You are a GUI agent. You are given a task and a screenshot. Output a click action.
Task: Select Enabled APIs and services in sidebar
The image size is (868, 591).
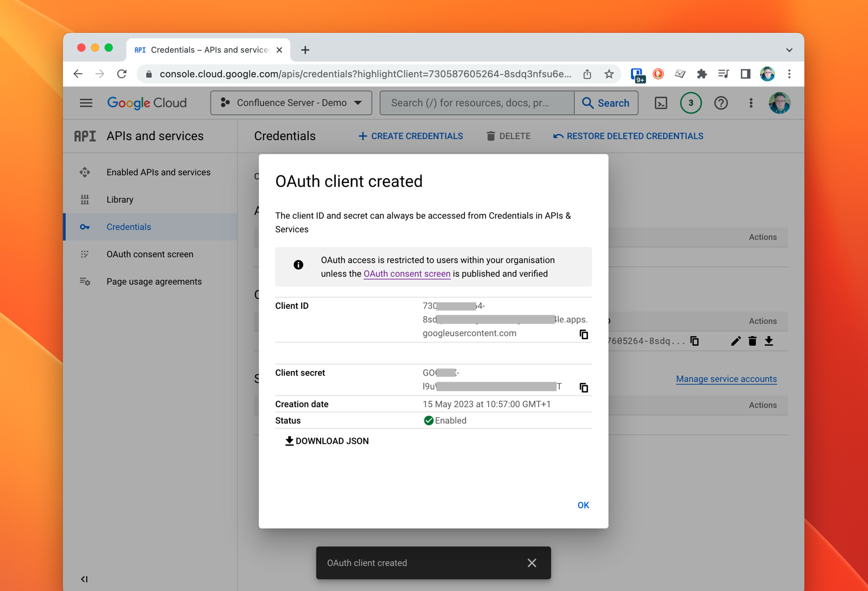coord(158,172)
